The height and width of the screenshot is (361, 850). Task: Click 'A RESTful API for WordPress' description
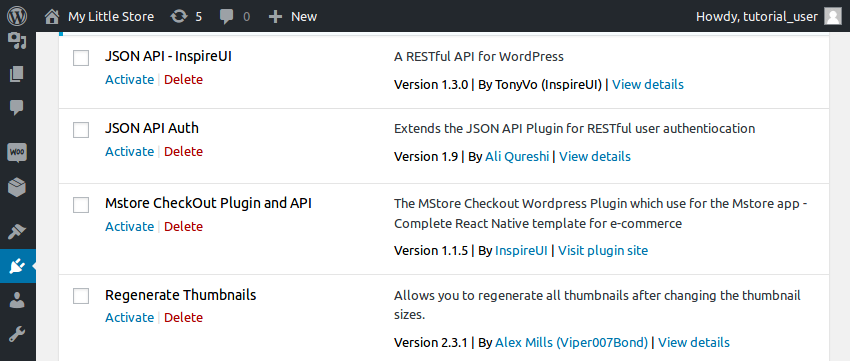click(479, 56)
